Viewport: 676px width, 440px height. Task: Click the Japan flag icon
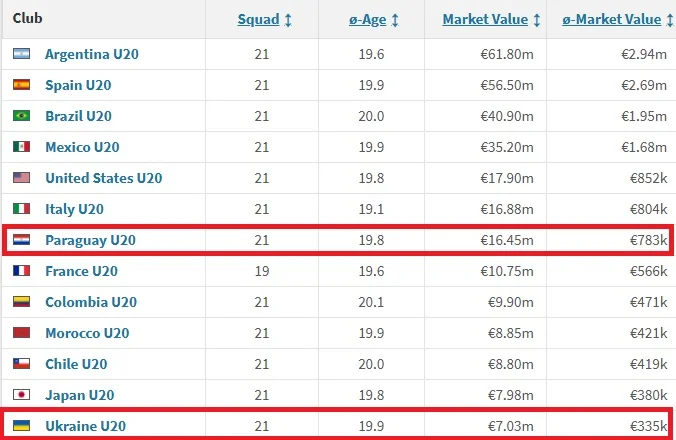(x=22, y=395)
